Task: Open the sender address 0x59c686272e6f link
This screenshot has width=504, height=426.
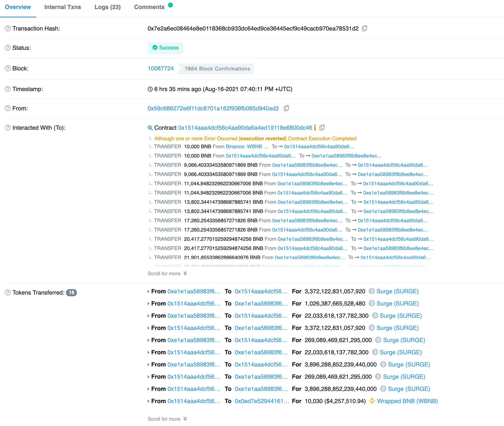Action: [x=213, y=108]
